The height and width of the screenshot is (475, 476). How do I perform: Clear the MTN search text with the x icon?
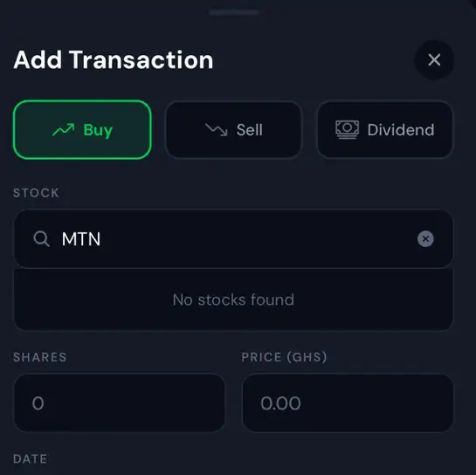(x=425, y=239)
